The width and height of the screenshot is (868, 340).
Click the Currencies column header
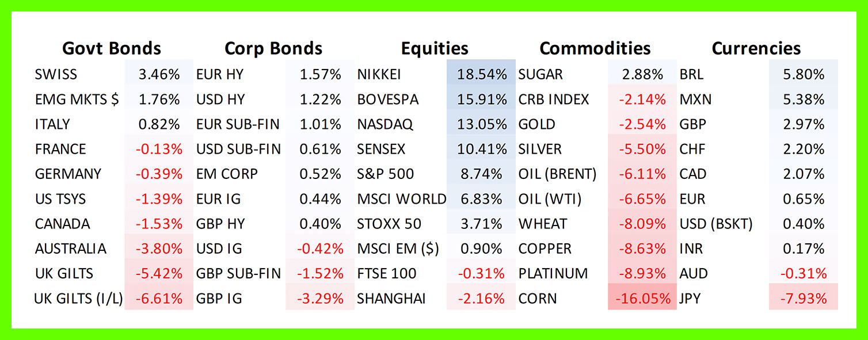756,48
